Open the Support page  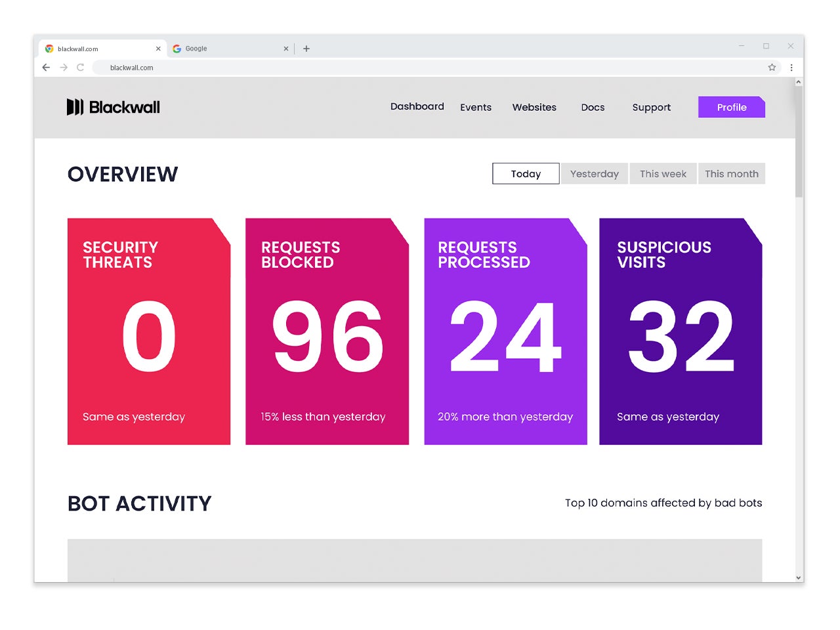[x=652, y=108]
